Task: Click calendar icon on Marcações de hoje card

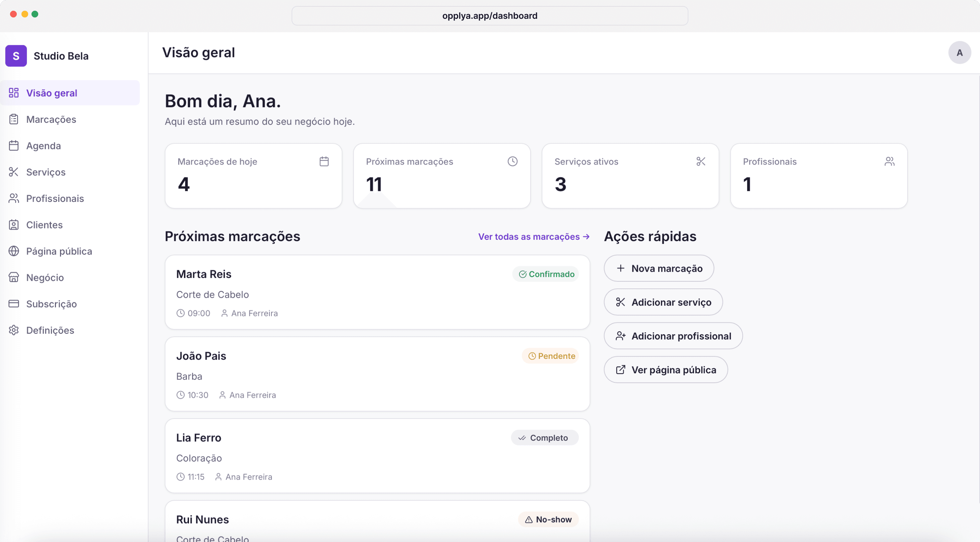Action: pos(324,161)
